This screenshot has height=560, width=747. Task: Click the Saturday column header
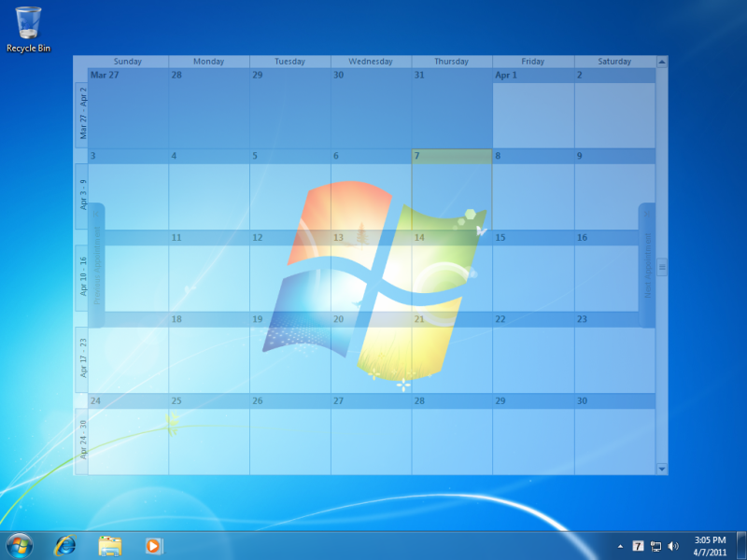point(614,62)
